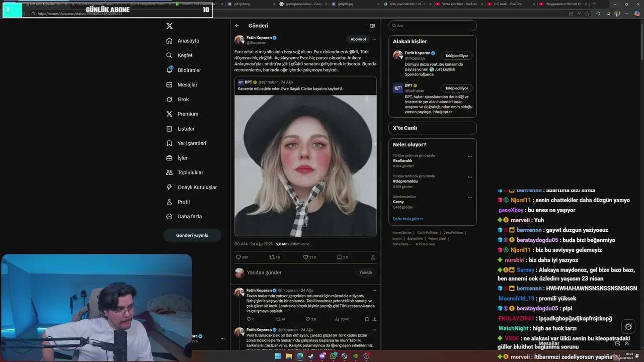Click the reply icon with 896 on main post
Viewport: 644px width, 362px height.
pyautogui.click(x=238, y=257)
